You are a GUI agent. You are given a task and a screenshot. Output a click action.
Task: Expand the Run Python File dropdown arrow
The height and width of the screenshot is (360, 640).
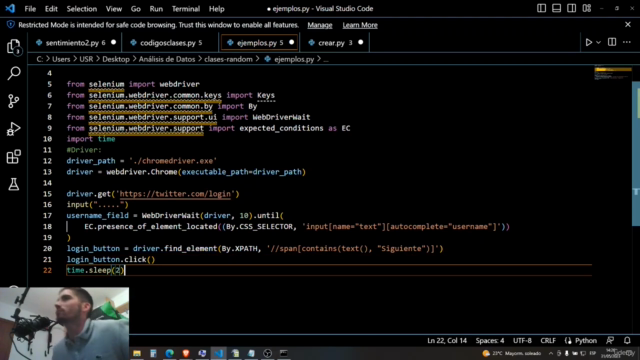pyautogui.click(x=598, y=42)
